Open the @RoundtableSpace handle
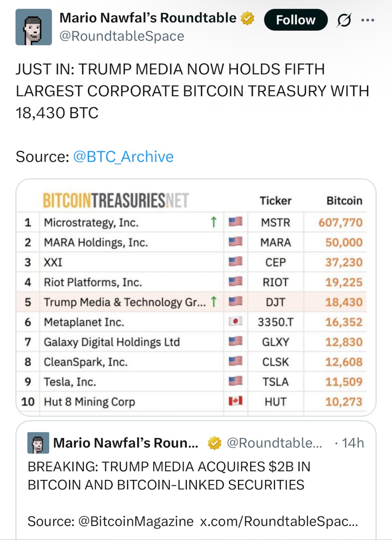This screenshot has height=540, width=392. 122,36
